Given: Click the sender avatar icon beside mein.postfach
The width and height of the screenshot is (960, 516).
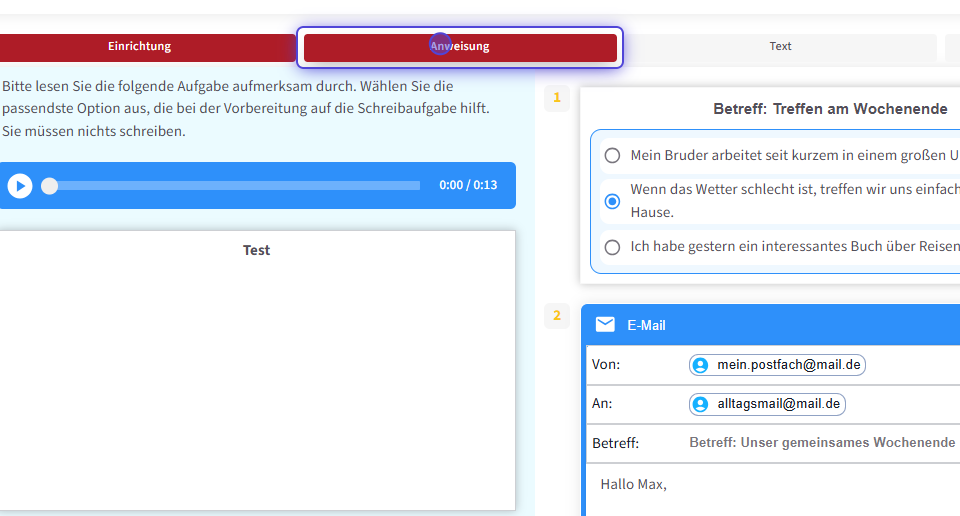Looking at the screenshot, I should tap(700, 365).
